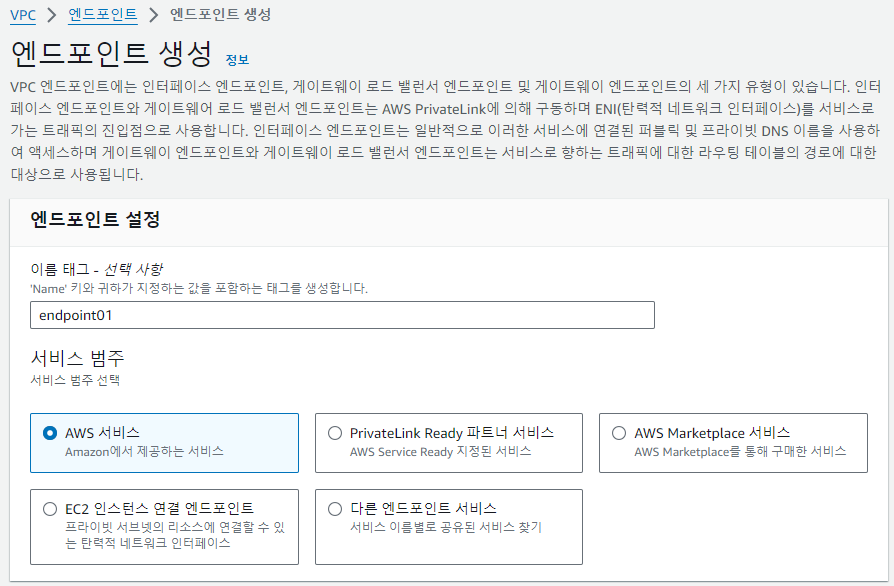Viewport: 894px width, 586px height.
Task: Click the 서비스 범주 선택 helper text
Action: [75, 380]
